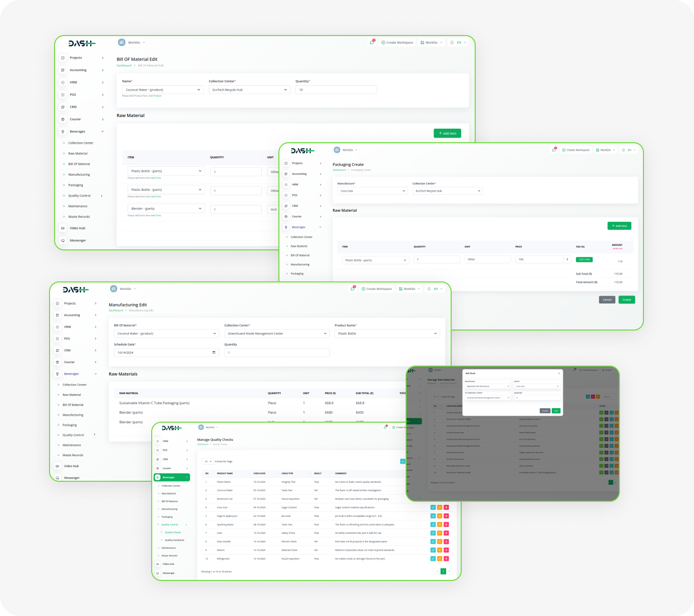This screenshot has width=694, height=616.
Task: Open Plastic Bottle item dropdown in Packaging Create table
Action: 376,260
